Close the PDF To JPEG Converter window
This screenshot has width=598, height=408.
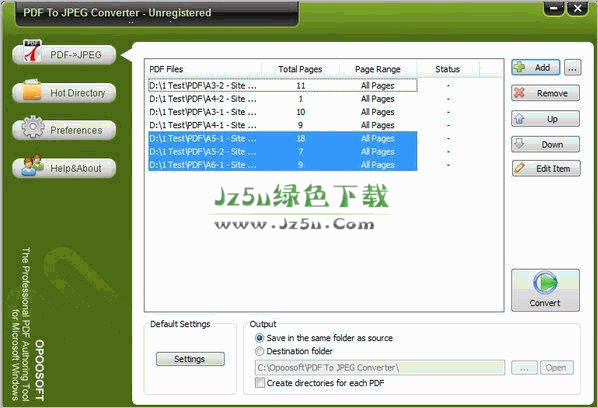pos(577,8)
